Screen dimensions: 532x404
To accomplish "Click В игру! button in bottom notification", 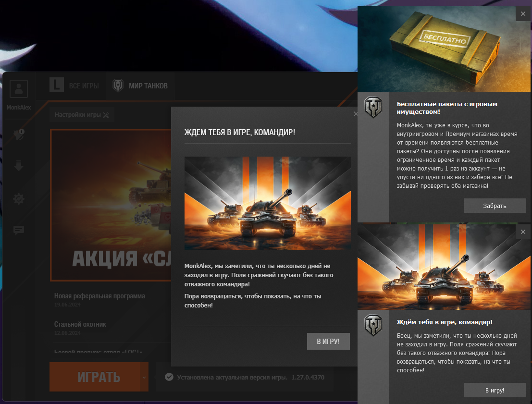I will [495, 390].
